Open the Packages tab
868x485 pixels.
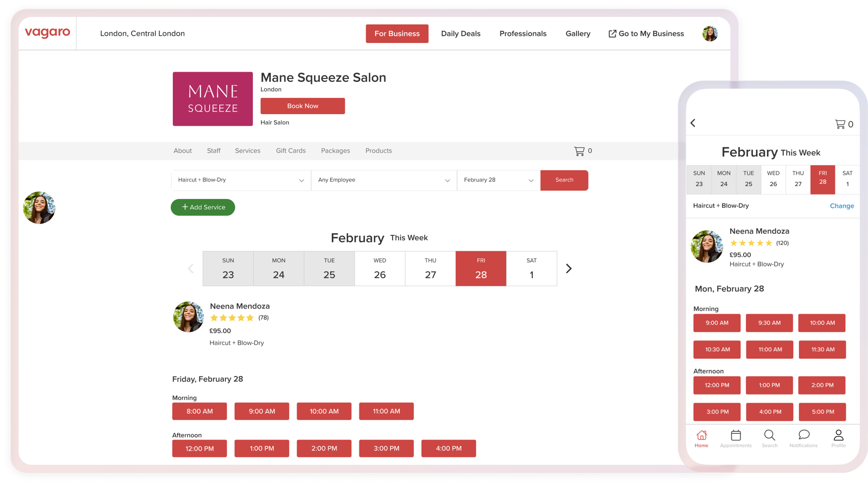(x=336, y=151)
